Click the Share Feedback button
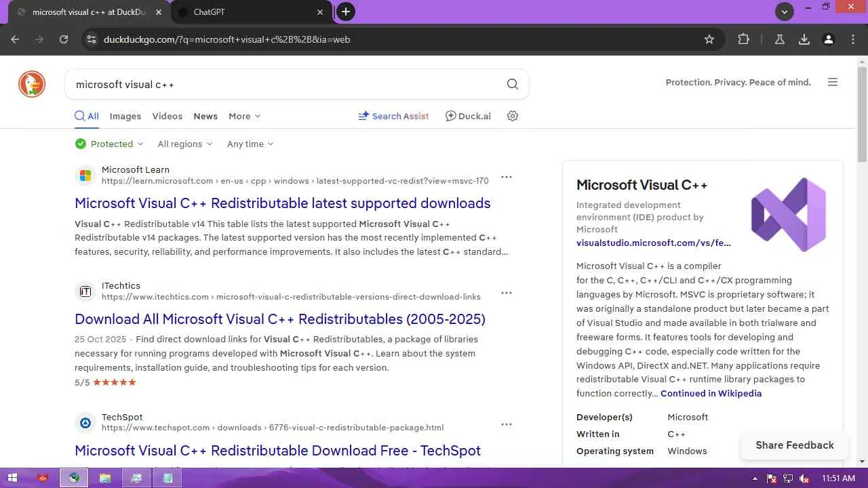The width and height of the screenshot is (868, 488). point(795,445)
